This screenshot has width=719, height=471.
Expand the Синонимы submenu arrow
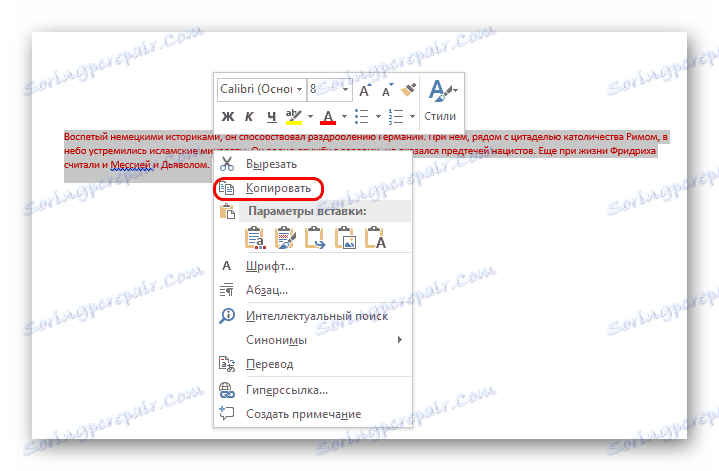click(400, 340)
